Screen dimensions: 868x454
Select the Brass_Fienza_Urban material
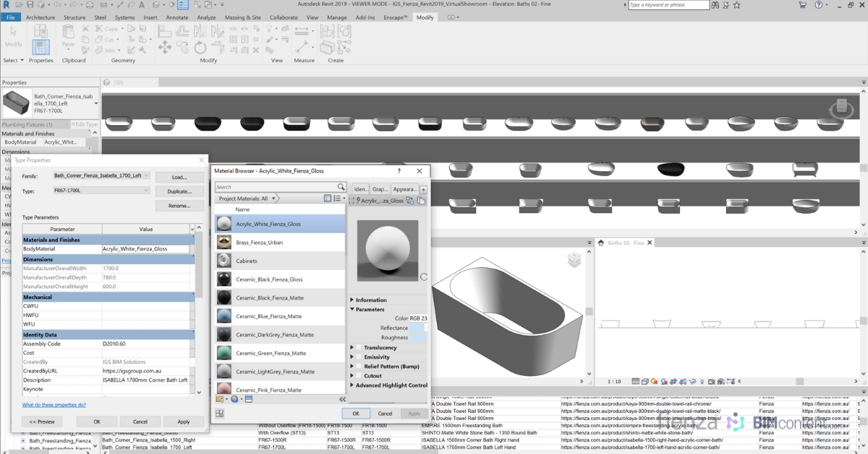point(280,243)
